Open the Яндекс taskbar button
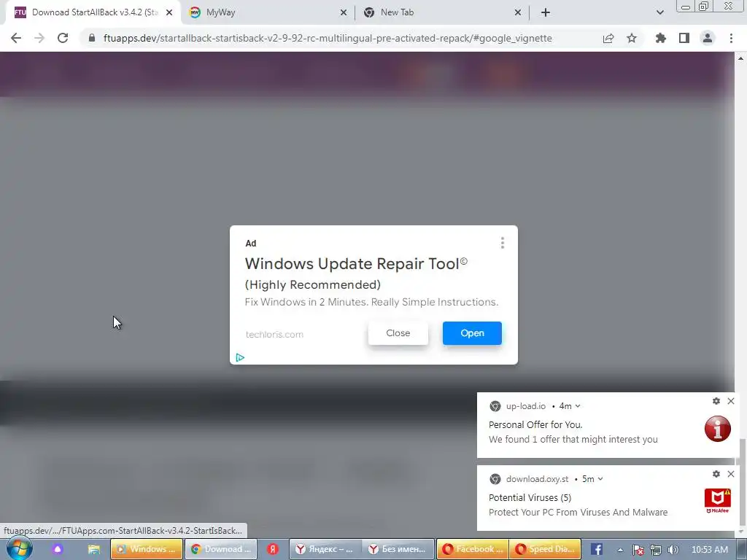This screenshot has height=560, width=747. pyautogui.click(x=326, y=549)
